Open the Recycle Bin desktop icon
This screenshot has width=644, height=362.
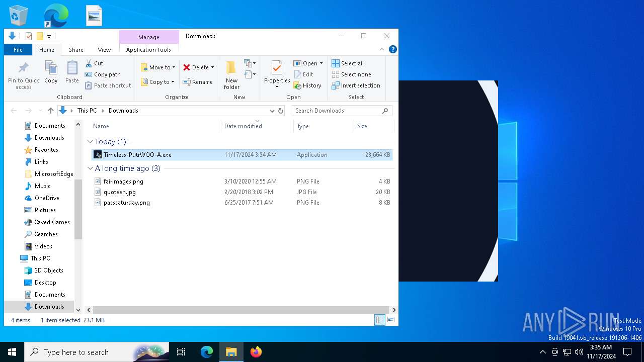click(19, 15)
